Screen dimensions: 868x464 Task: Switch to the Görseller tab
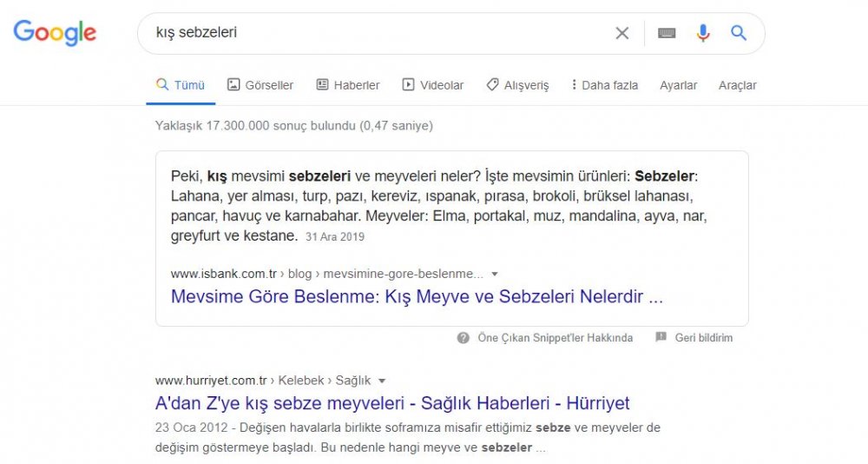point(260,85)
